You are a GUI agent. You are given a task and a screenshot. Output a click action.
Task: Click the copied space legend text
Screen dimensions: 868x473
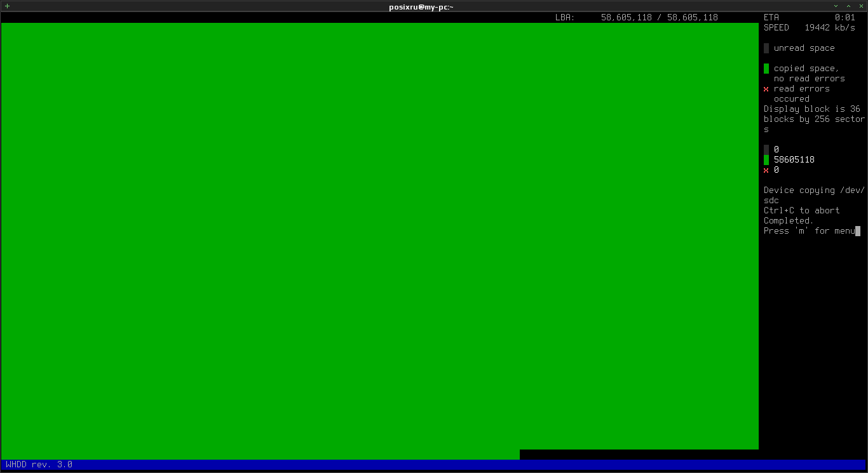coord(806,69)
